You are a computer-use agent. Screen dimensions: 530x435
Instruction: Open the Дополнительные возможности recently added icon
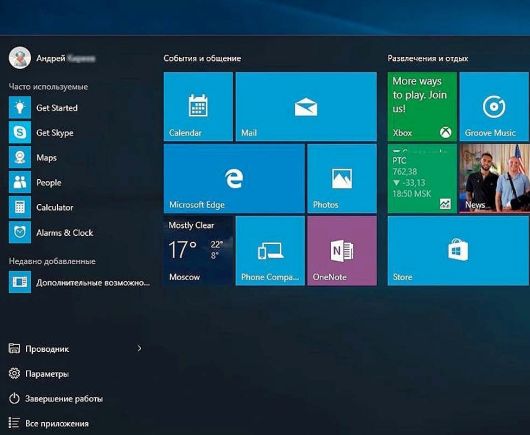pos(20,282)
